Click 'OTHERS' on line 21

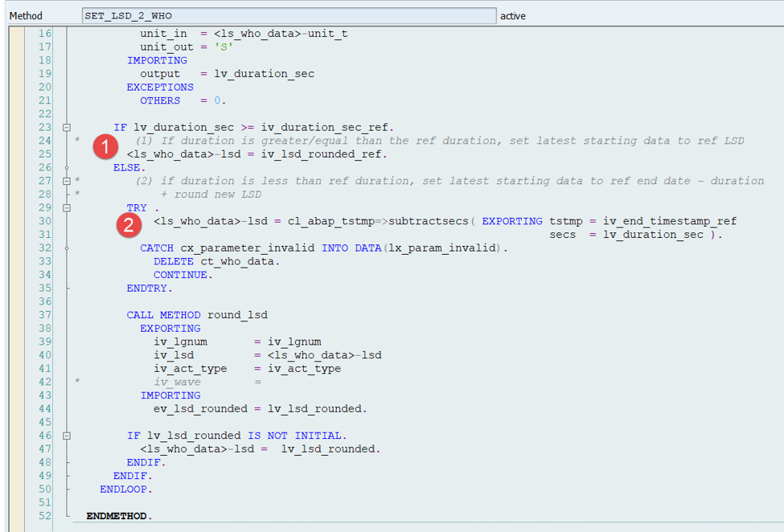click(160, 100)
